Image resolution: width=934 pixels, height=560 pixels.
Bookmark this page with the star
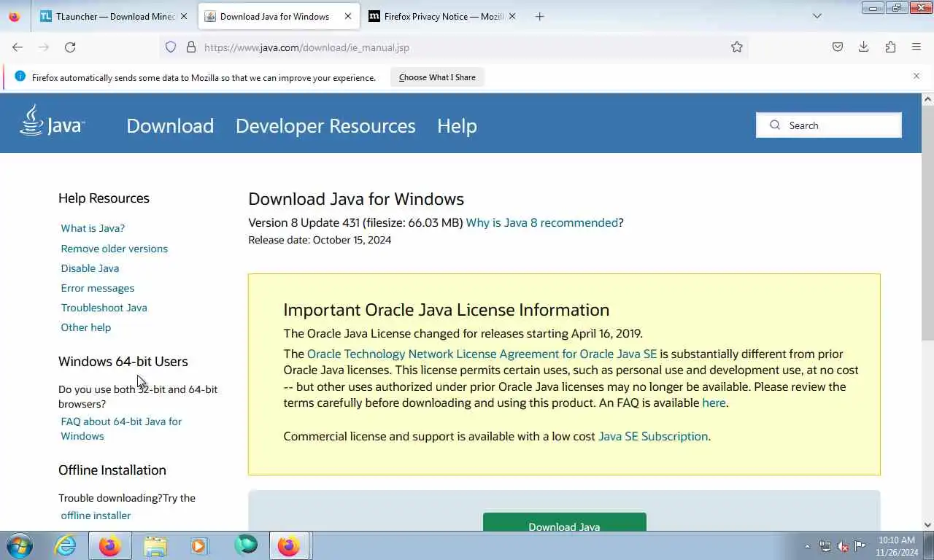[x=737, y=47]
